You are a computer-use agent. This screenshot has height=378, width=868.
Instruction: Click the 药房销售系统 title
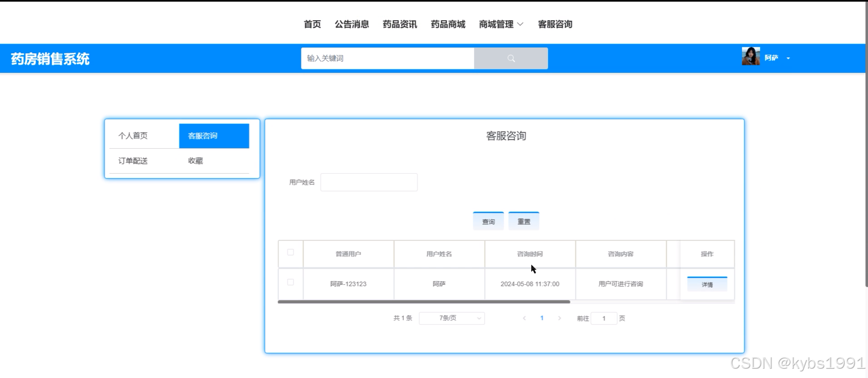coord(50,59)
